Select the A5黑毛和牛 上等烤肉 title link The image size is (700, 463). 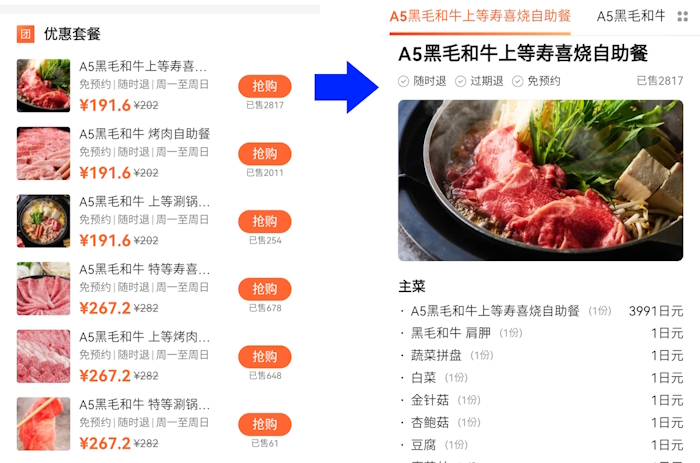tap(144, 337)
